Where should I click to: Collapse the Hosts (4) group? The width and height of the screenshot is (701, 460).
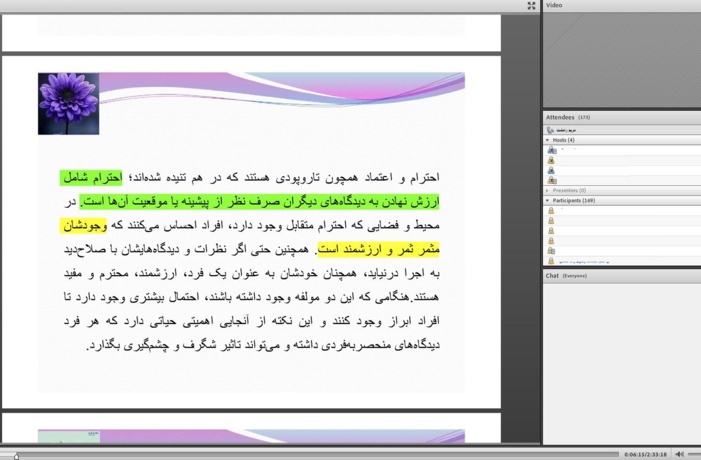[x=547, y=140]
